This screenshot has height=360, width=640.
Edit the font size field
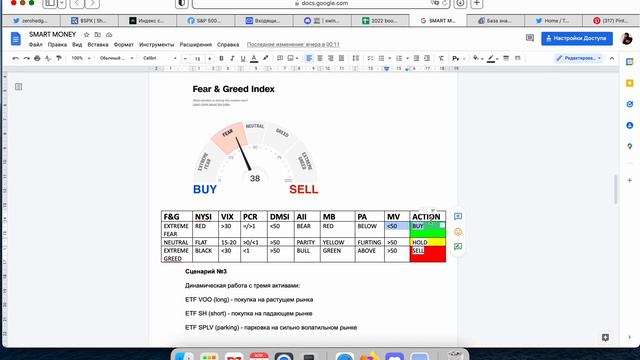click(198, 58)
